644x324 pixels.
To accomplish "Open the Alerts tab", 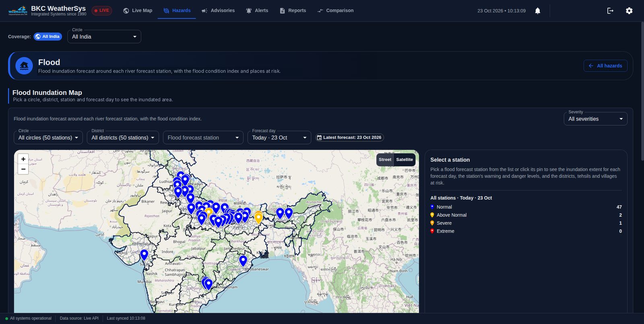I will [257, 10].
